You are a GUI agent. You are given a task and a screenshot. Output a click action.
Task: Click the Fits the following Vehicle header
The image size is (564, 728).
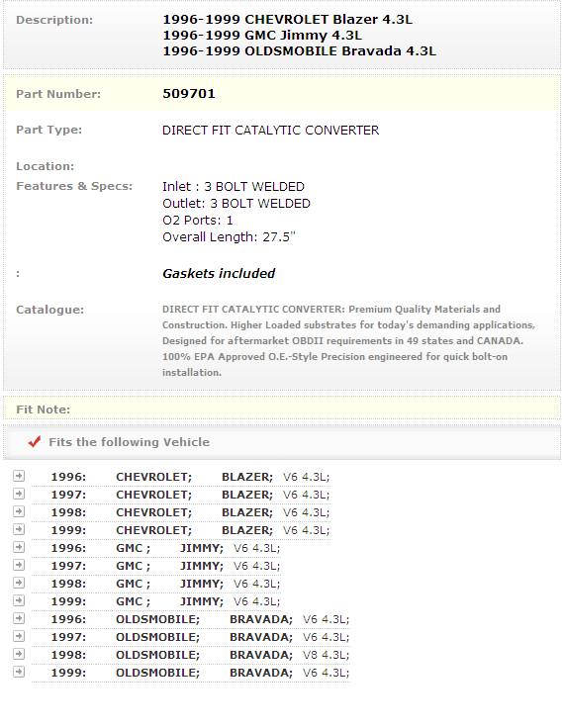click(x=130, y=442)
